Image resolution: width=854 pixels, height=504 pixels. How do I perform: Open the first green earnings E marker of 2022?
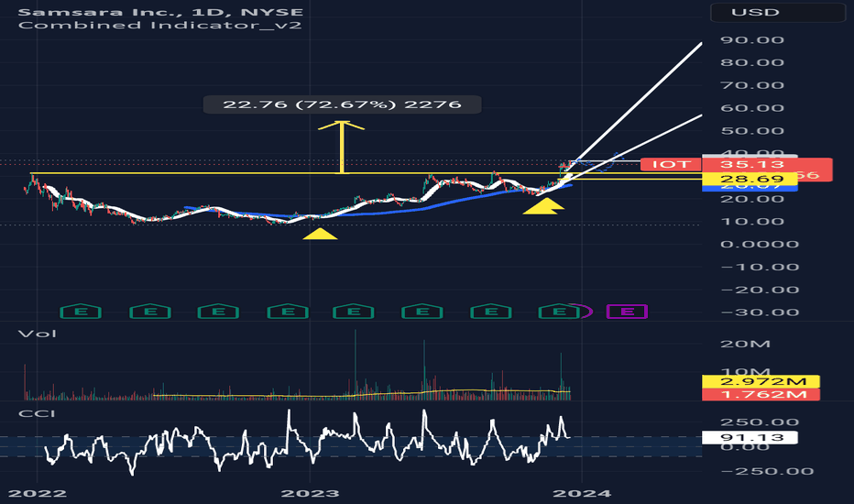coord(81,312)
